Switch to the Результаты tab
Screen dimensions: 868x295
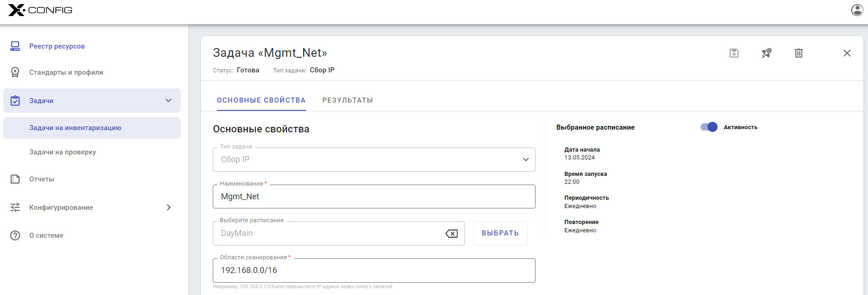(x=348, y=100)
